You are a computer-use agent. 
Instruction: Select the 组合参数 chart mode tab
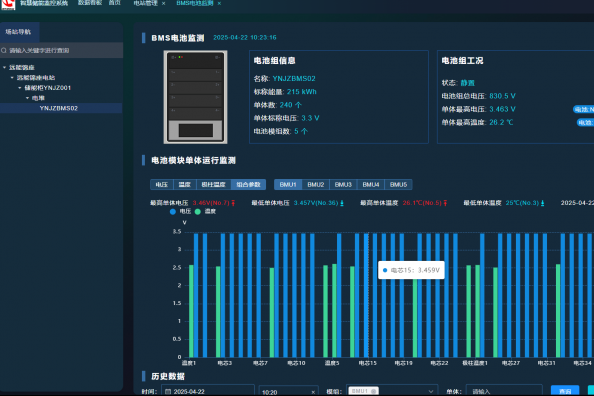click(249, 185)
